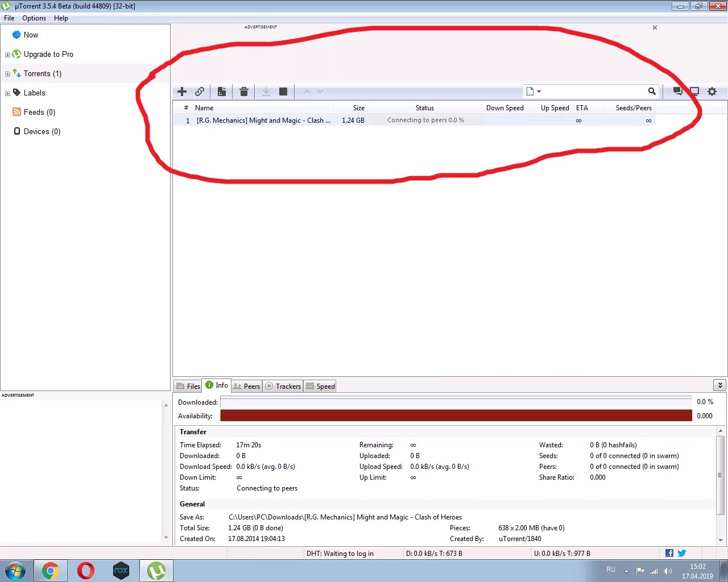Open Google Chrome from taskbar
The width and height of the screenshot is (728, 582).
click(51, 571)
